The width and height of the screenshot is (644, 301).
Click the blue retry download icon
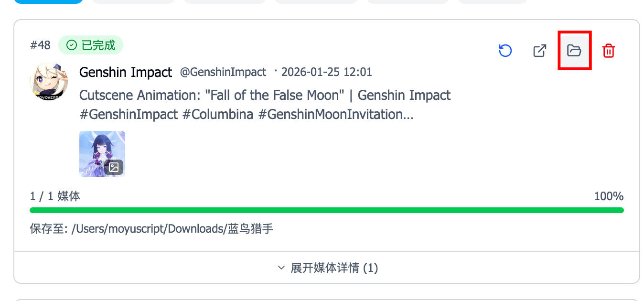click(x=505, y=51)
